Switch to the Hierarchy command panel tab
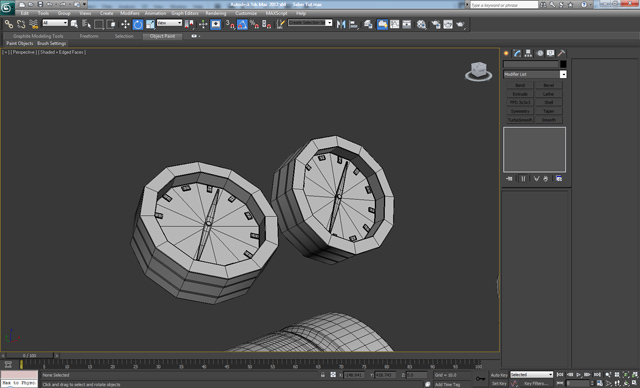 point(529,53)
